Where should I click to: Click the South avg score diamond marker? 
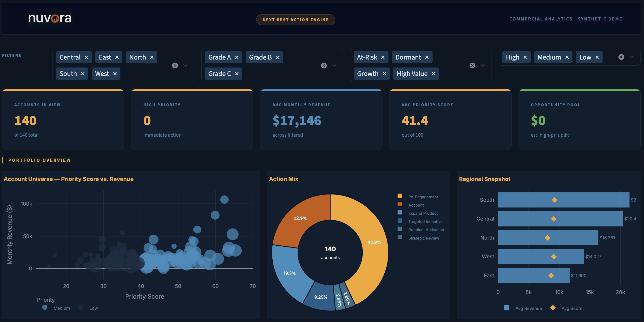coord(554,200)
